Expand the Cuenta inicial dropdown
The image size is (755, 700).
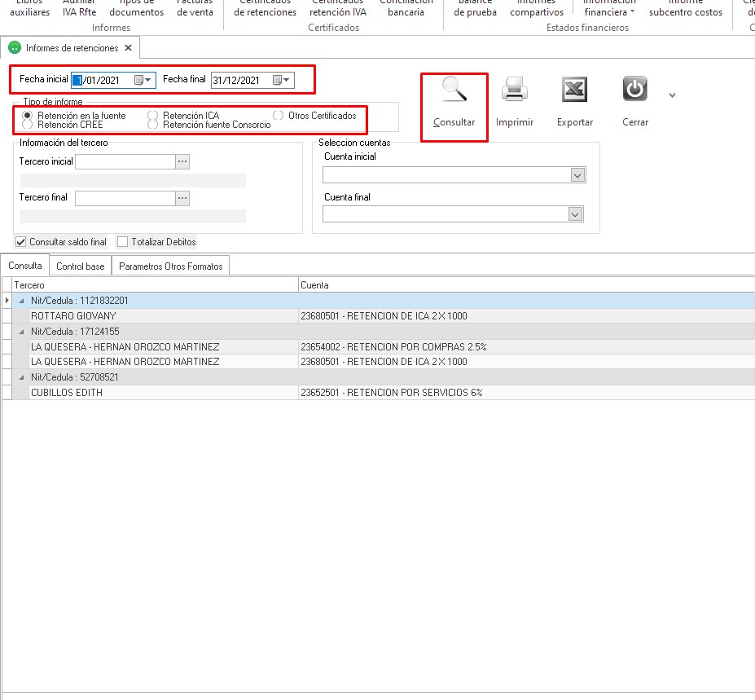coord(577,175)
